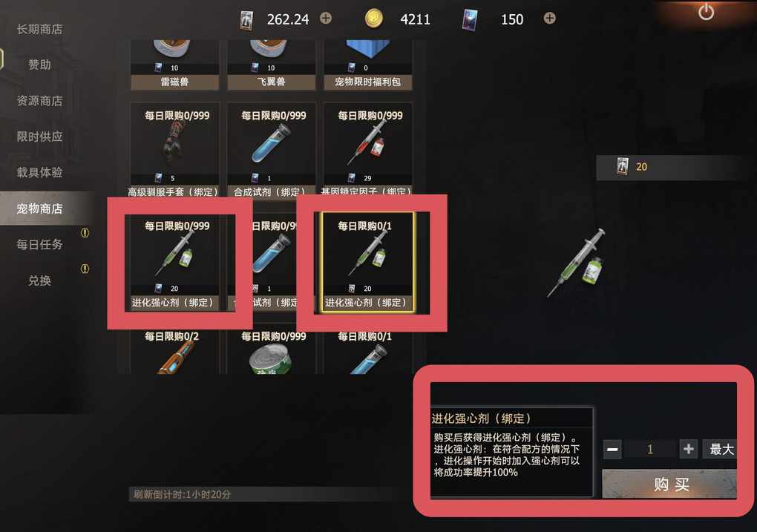Select the 高级驯服手套（绑定） glove item
Image resolution: width=757 pixels, height=532 pixels.
click(x=174, y=150)
